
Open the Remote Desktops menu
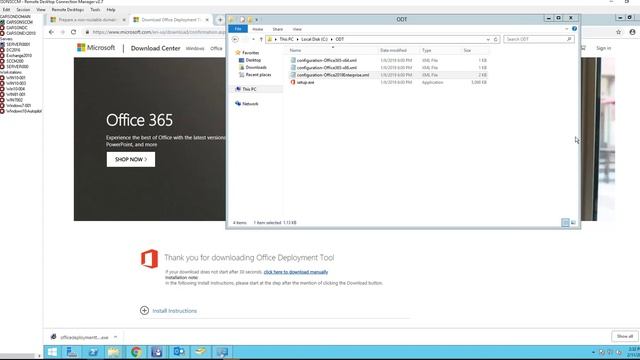68,9
